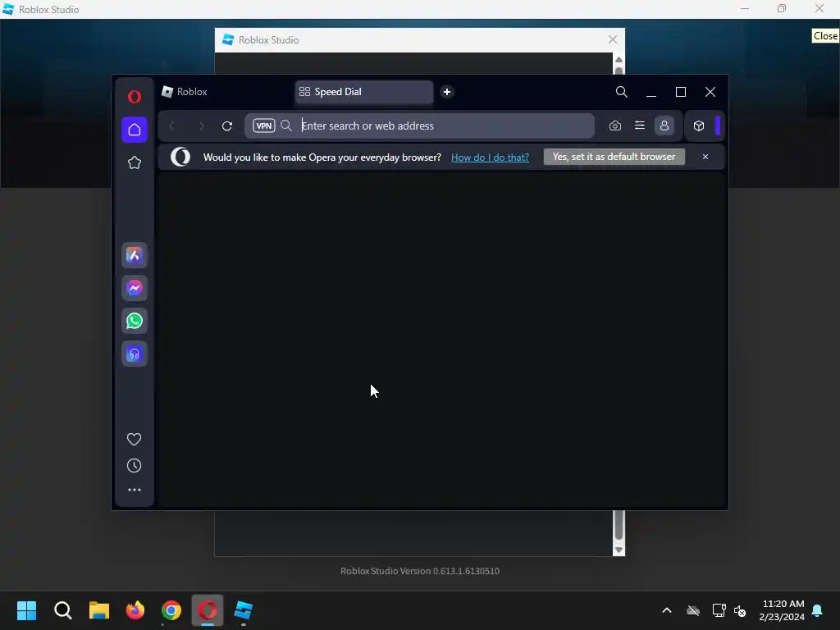Image resolution: width=840 pixels, height=630 pixels.
Task: Open WhatsApp in Opera sidebar
Action: [x=135, y=321]
